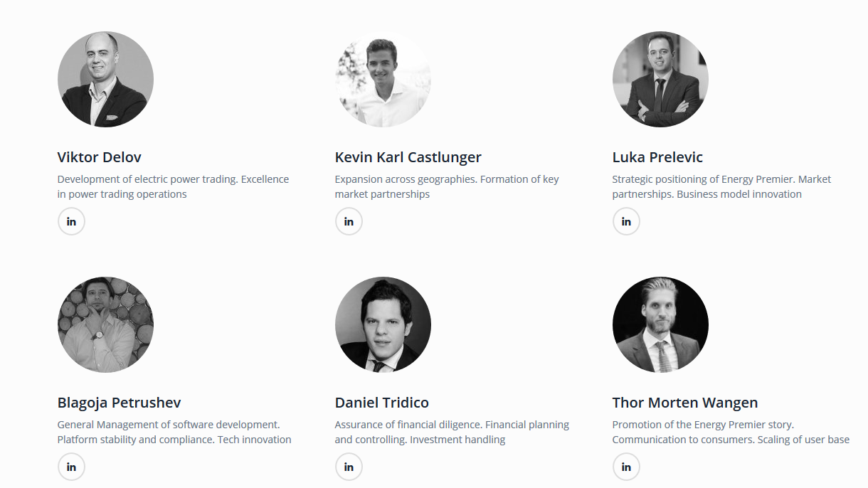Click the Blagoja Petrushev name heading
Image resolution: width=868 pixels, height=488 pixels.
click(119, 403)
